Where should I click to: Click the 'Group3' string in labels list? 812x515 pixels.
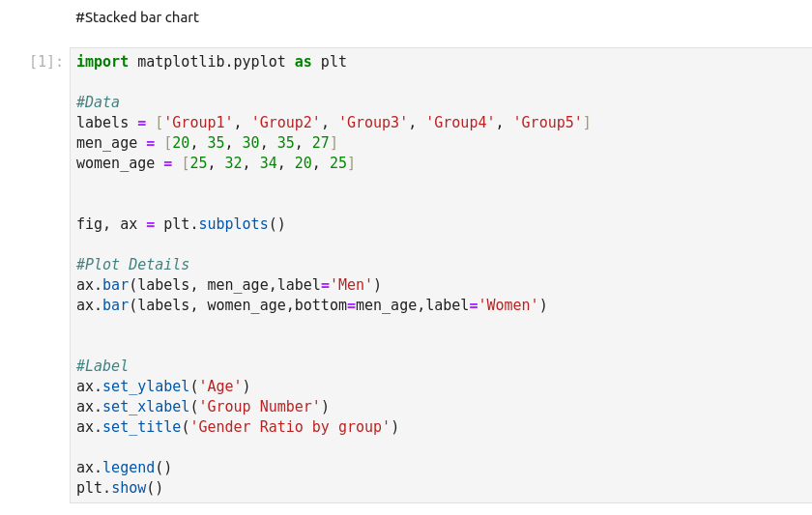(x=373, y=123)
